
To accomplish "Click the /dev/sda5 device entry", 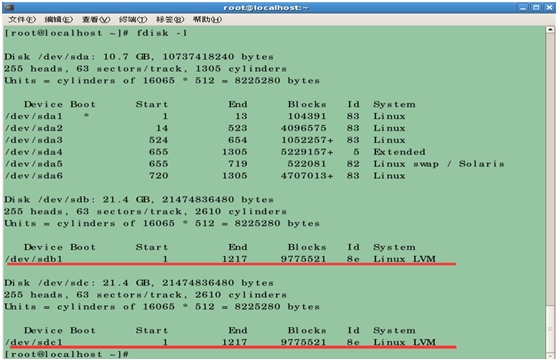I will (34, 164).
